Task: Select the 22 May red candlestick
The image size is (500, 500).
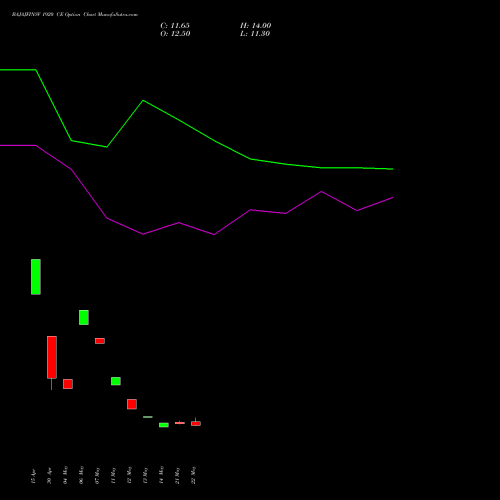Action: click(x=196, y=424)
